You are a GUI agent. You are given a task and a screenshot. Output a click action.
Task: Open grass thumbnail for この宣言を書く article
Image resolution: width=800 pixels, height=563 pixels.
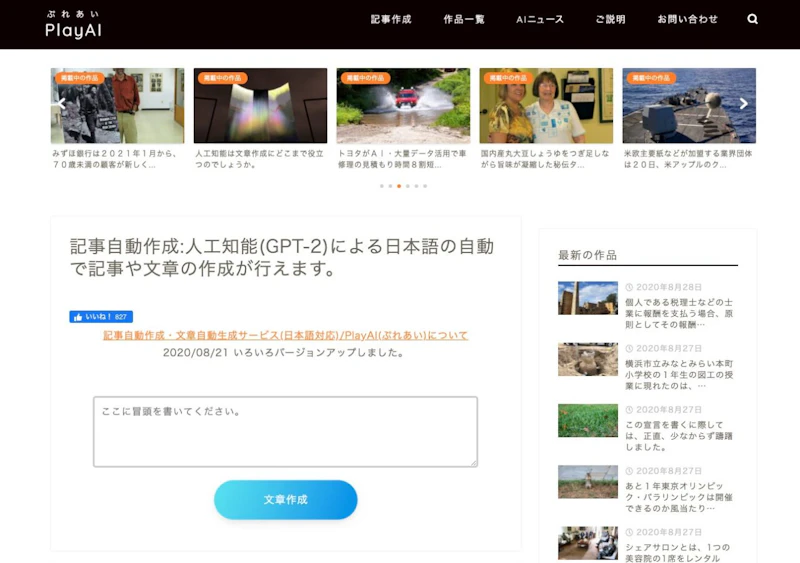coord(588,421)
